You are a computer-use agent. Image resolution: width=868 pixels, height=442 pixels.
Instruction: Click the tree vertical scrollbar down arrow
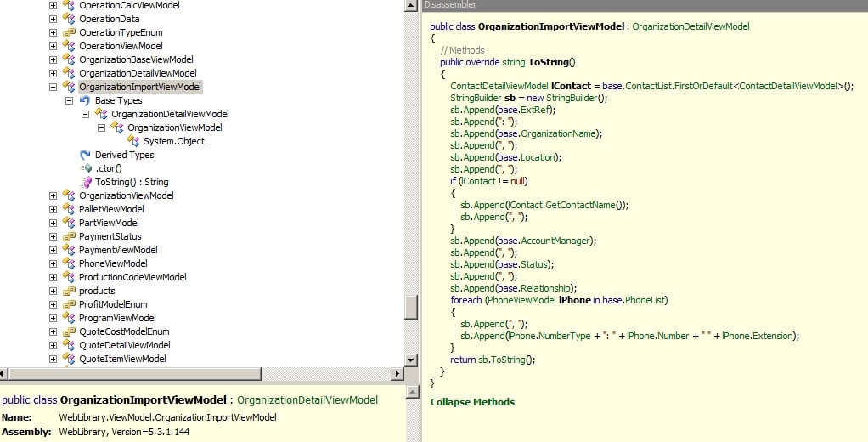point(411,360)
